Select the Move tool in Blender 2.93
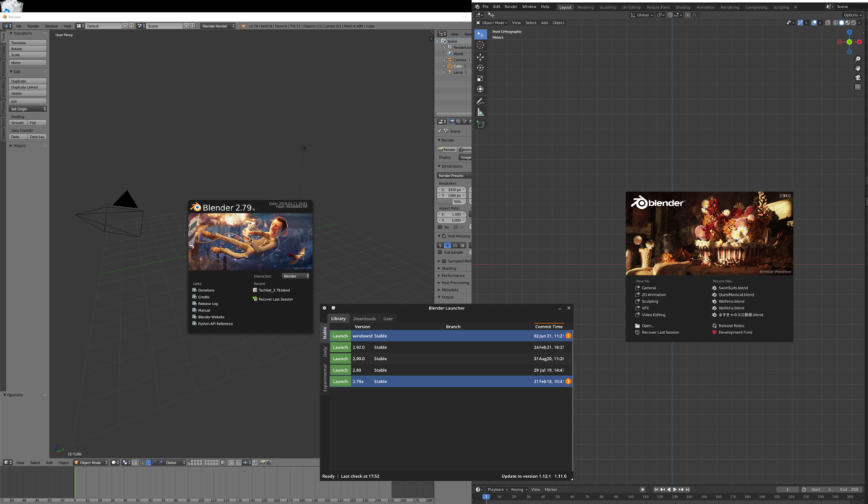The image size is (868, 504). (480, 56)
